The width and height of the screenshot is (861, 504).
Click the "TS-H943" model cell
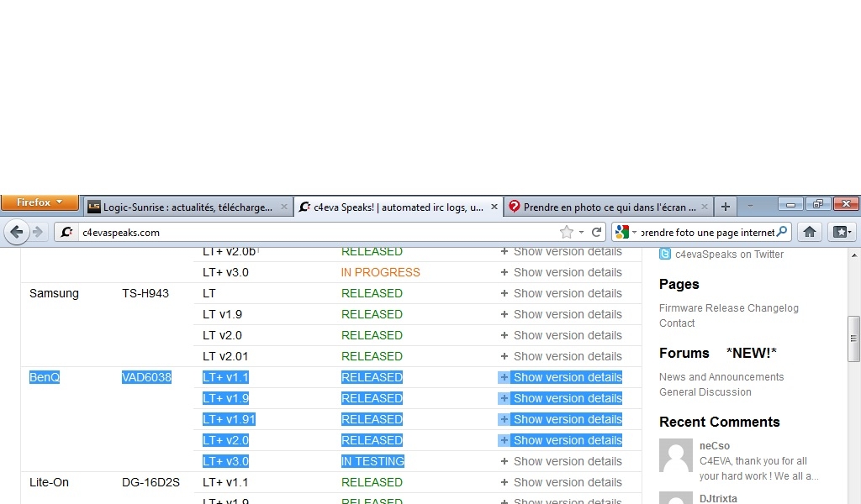[145, 293]
